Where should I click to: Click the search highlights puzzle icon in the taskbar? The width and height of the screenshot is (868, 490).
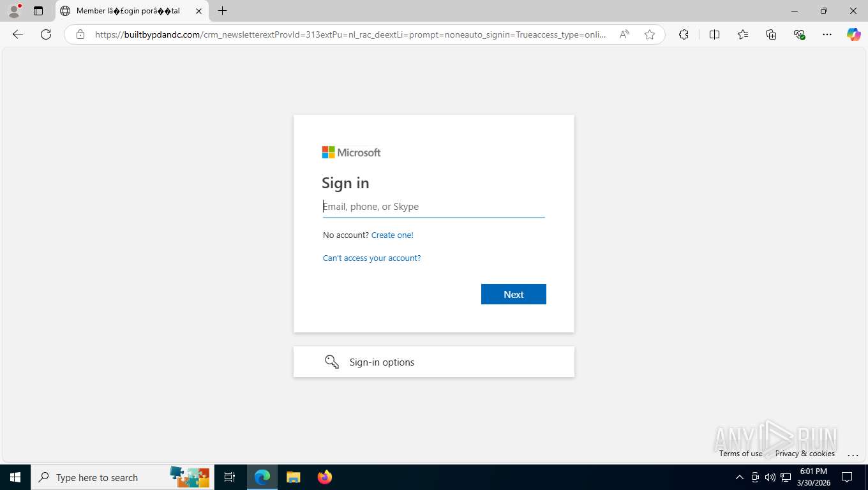[189, 477]
